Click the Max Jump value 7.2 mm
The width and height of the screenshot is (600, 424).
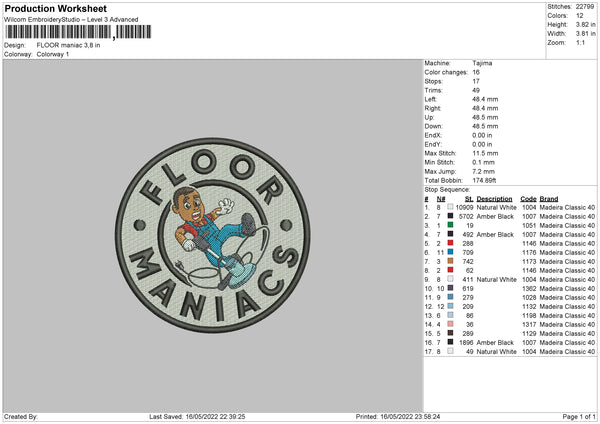pyautogui.click(x=483, y=171)
